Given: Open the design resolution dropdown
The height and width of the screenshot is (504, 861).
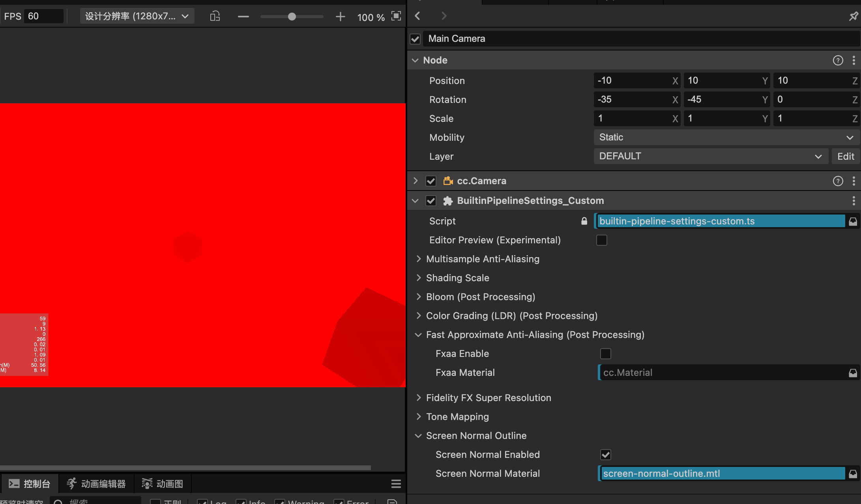Looking at the screenshot, I should (x=137, y=16).
